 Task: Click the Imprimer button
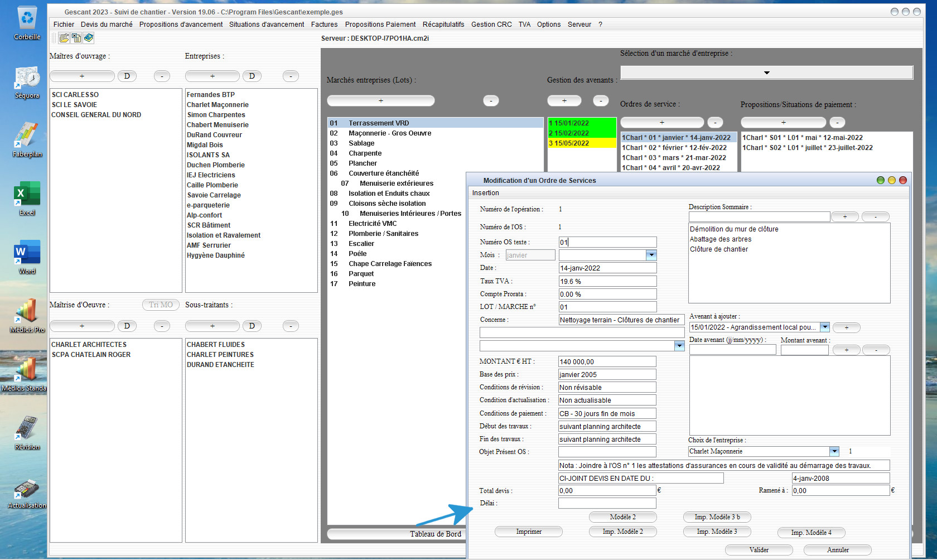[529, 532]
